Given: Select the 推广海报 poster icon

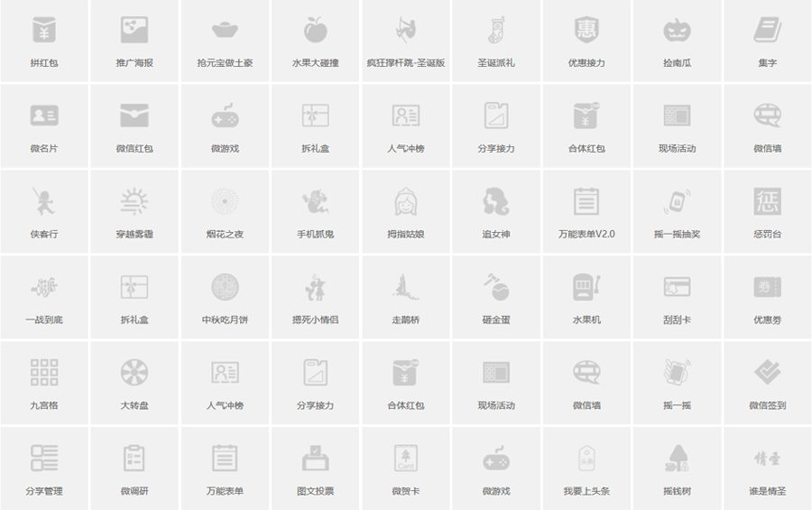Looking at the screenshot, I should coord(134,31).
